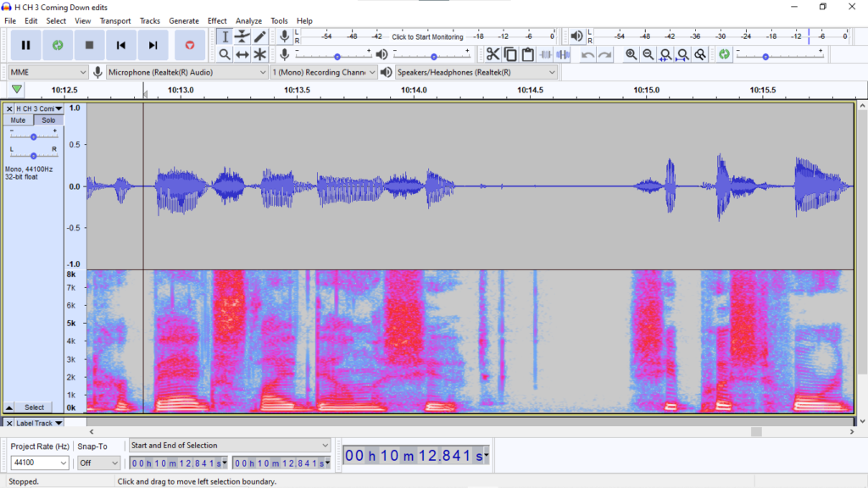Cut selection with the scissors icon
This screenshot has width=868, height=488.
492,54
